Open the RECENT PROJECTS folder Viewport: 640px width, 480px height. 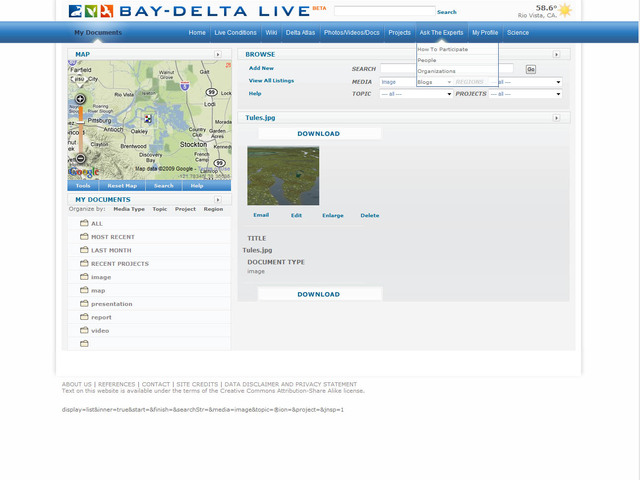(120, 264)
